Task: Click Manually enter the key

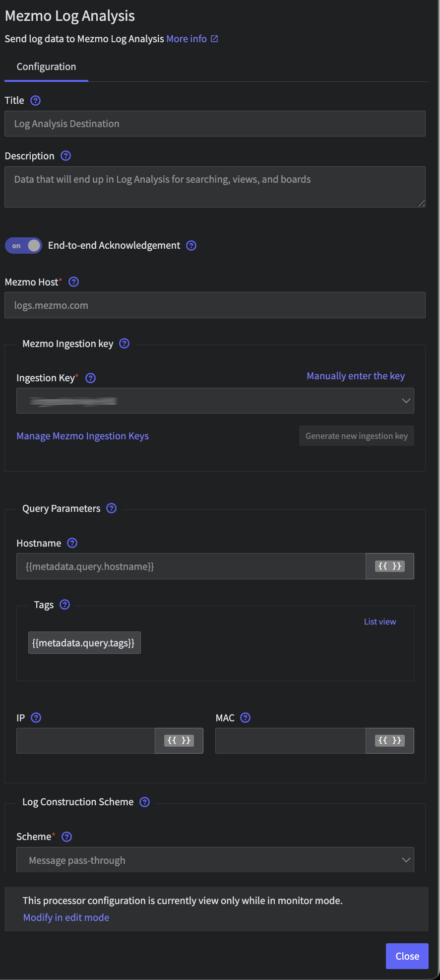Action: pyautogui.click(x=356, y=376)
